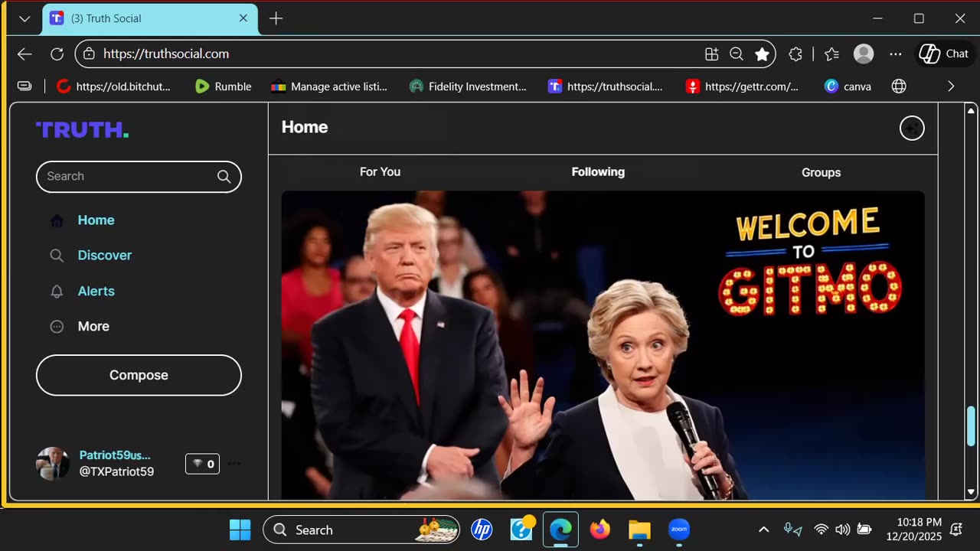The height and width of the screenshot is (551, 980).
Task: Switch to the Groups tab
Action: pyautogui.click(x=821, y=172)
